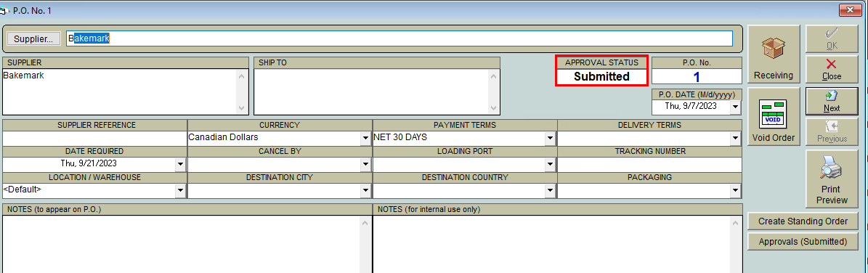Open the Date Required calendar dropdown
The image size is (868, 273).
click(x=180, y=164)
